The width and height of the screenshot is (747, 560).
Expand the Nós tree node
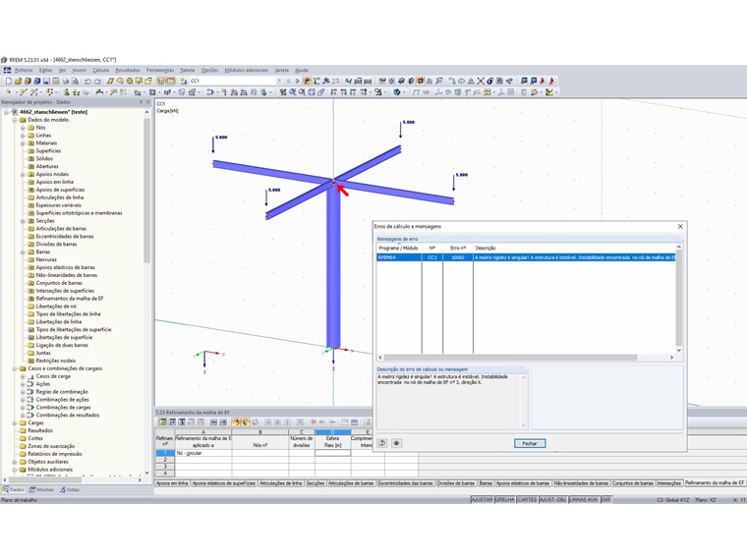(x=23, y=128)
